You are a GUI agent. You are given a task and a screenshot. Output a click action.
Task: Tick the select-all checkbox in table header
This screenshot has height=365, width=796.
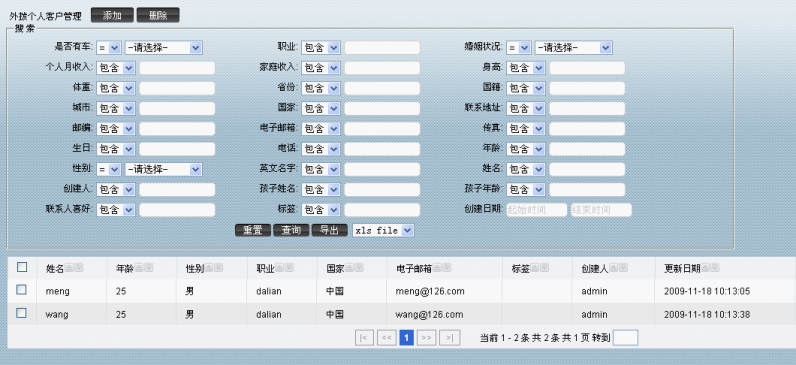coord(22,267)
